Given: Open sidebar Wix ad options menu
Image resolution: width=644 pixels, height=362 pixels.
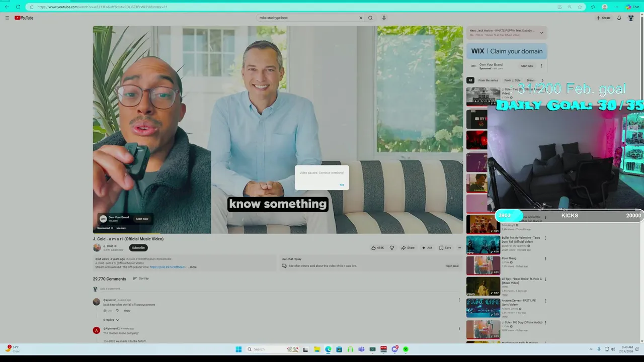Looking at the screenshot, I should tap(542, 66).
